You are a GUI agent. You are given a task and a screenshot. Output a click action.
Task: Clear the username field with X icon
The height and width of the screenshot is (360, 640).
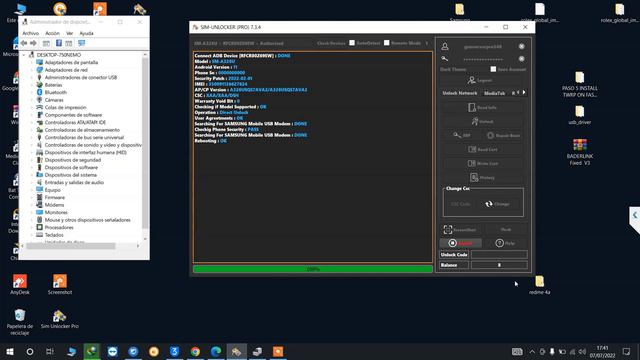[522, 46]
